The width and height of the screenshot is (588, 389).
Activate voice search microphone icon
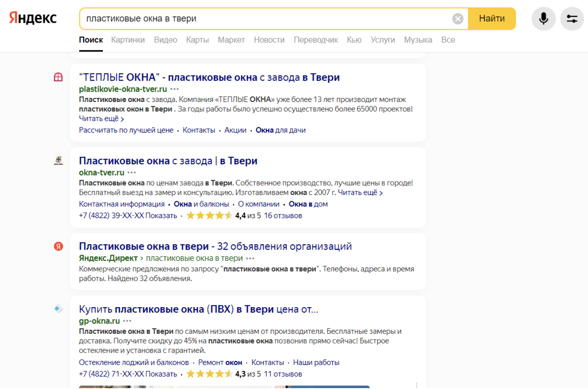(543, 19)
